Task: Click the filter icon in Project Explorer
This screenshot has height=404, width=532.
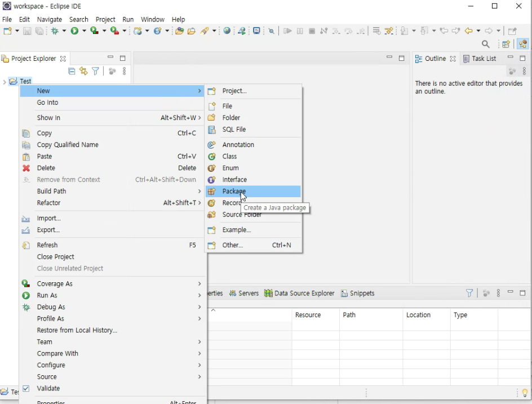Action: point(96,71)
